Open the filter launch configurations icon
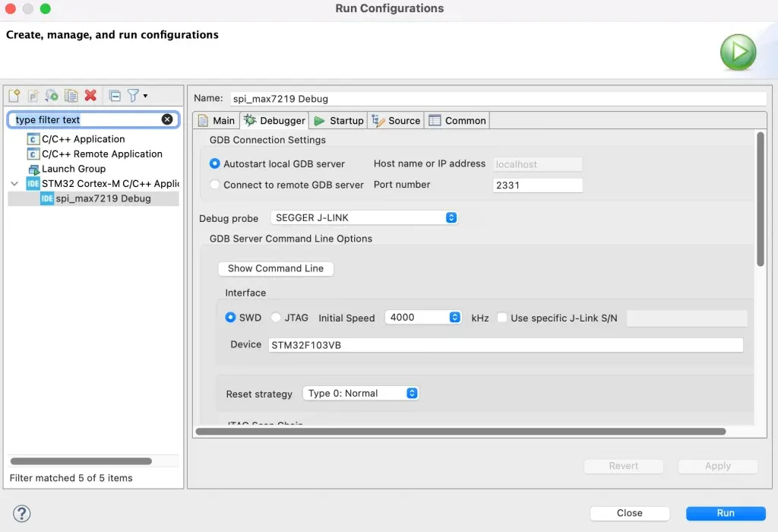The width and height of the screenshot is (778, 532). (x=134, y=96)
